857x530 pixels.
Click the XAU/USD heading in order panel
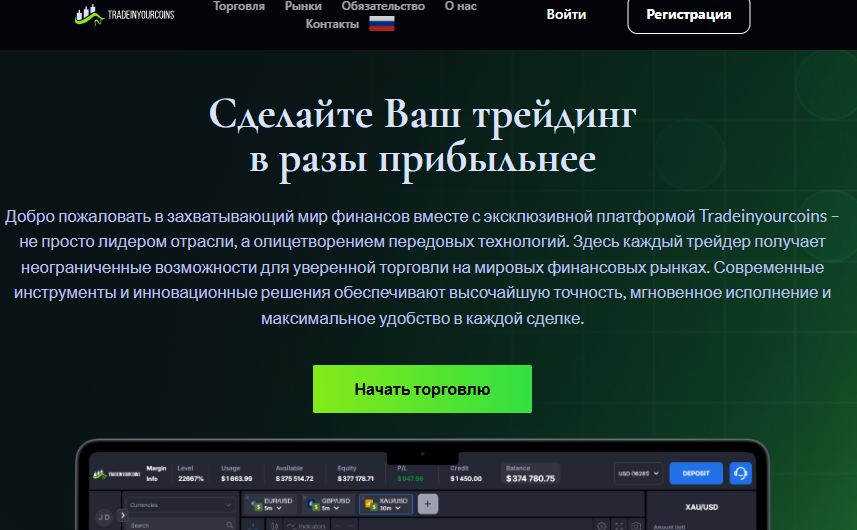(x=702, y=507)
